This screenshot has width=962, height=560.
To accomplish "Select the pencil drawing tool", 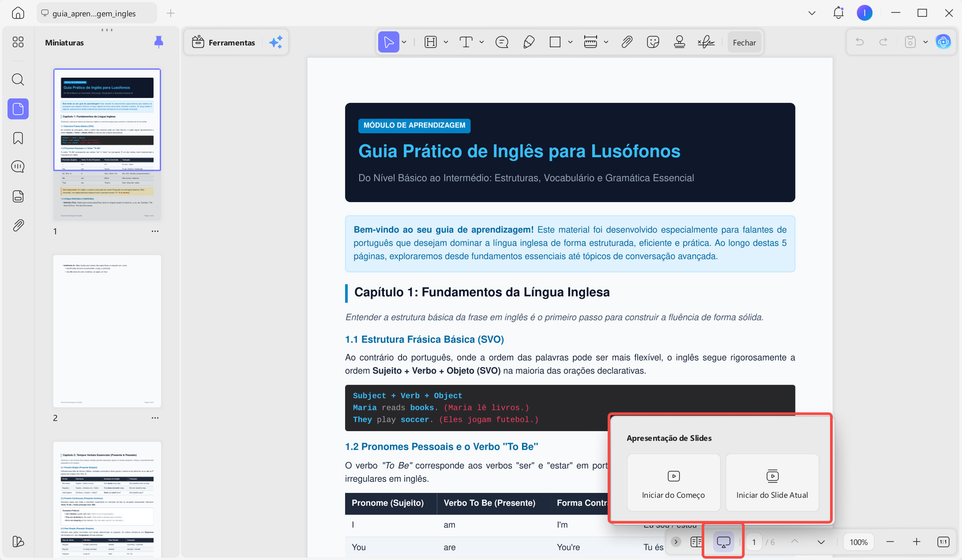I will [x=529, y=42].
